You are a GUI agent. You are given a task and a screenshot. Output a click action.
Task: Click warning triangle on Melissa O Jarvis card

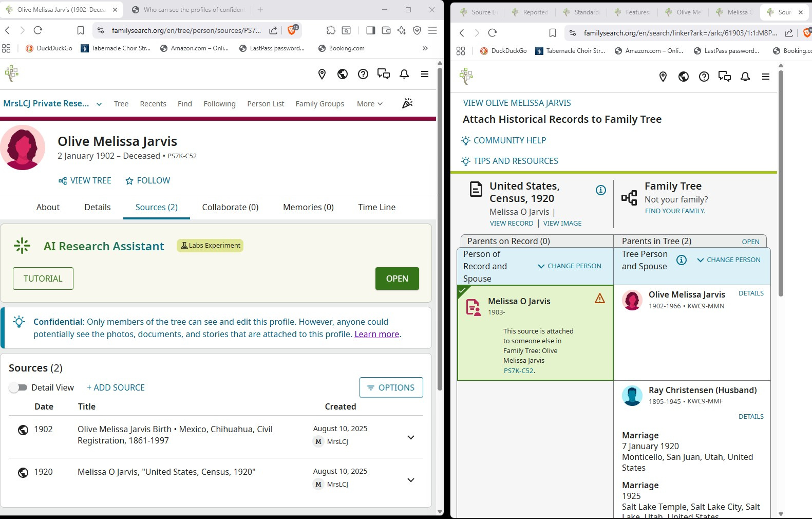(x=599, y=298)
